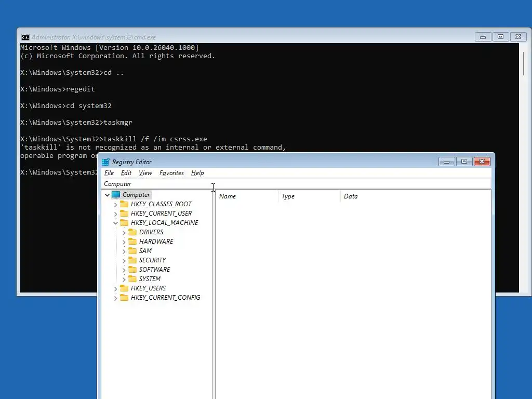This screenshot has height=399, width=532.
Task: Click the SAM folder icon
Action: point(132,251)
